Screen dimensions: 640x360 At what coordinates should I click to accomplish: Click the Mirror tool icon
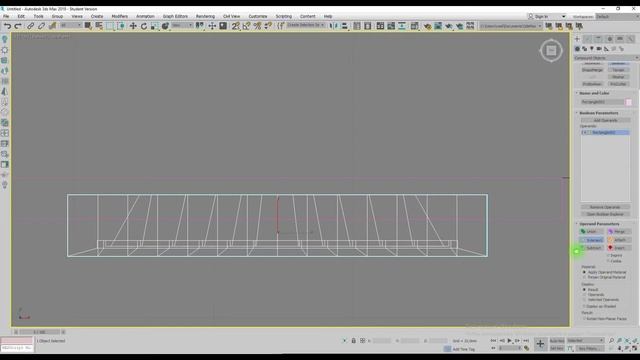334,26
